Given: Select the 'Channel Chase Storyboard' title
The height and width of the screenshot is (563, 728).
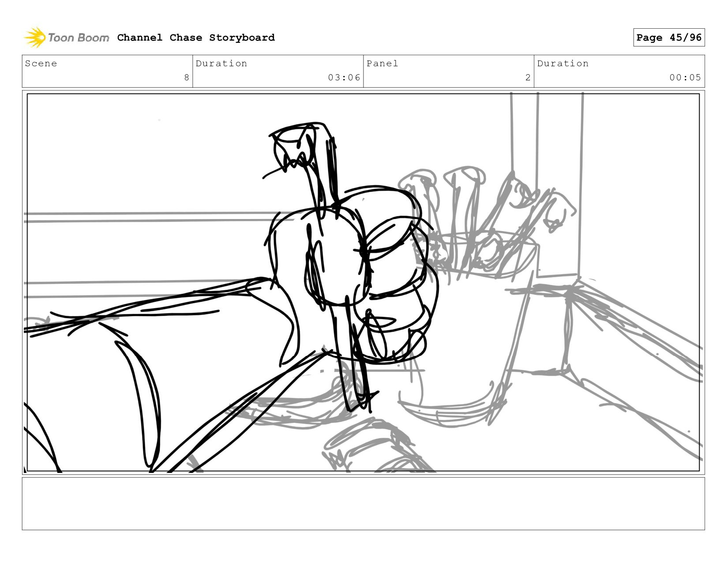Looking at the screenshot, I should [196, 38].
